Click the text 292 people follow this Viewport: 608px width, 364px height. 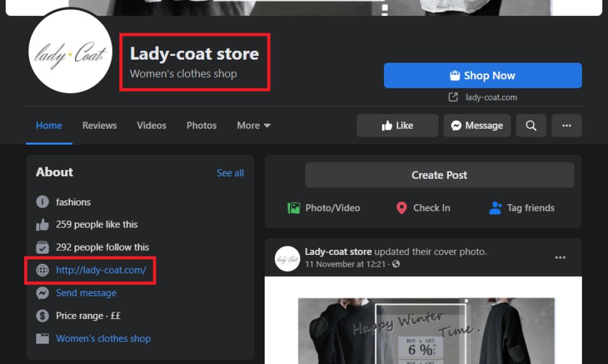pos(102,248)
